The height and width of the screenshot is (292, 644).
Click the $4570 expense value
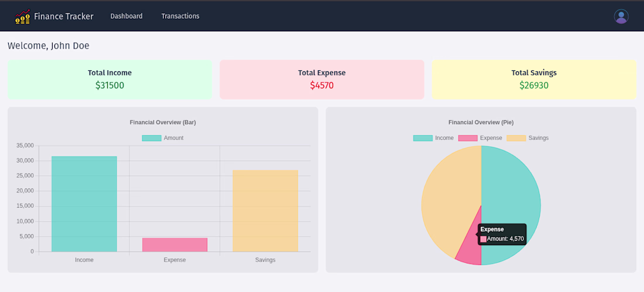(x=322, y=85)
